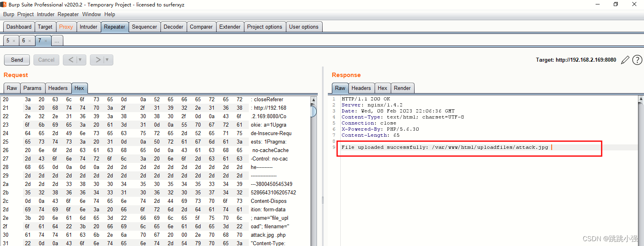Viewport: 644px width, 246px height.
Task: Click response scrollbar up arrow
Action: tap(641, 99)
